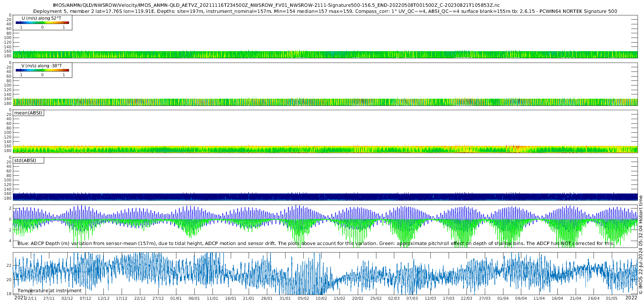Pick the 22/03 date tick on time axis
This screenshot has width=644, height=304.
[467, 299]
